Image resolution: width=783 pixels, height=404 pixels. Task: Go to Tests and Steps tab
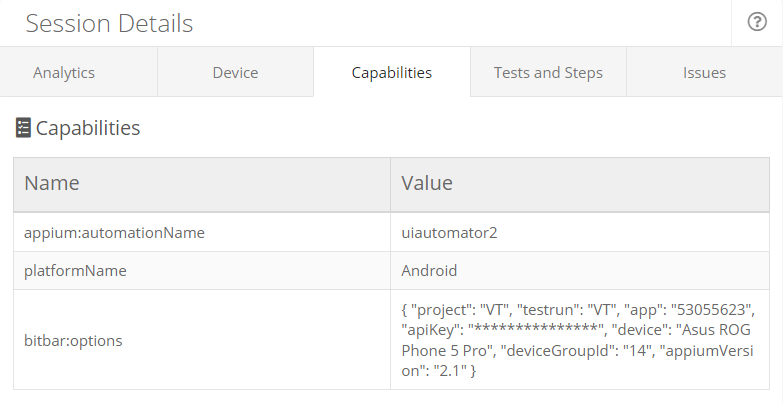coord(548,73)
